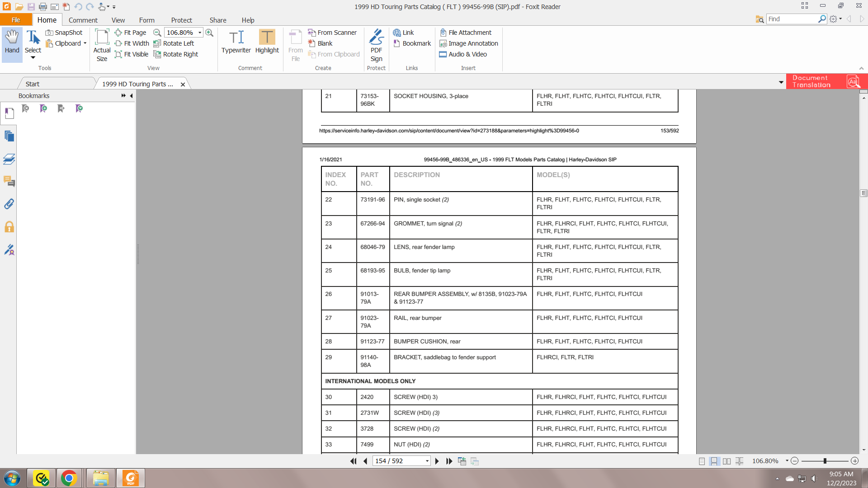Open the Comment ribbon tab
The height and width of the screenshot is (488, 868).
pyautogui.click(x=83, y=20)
